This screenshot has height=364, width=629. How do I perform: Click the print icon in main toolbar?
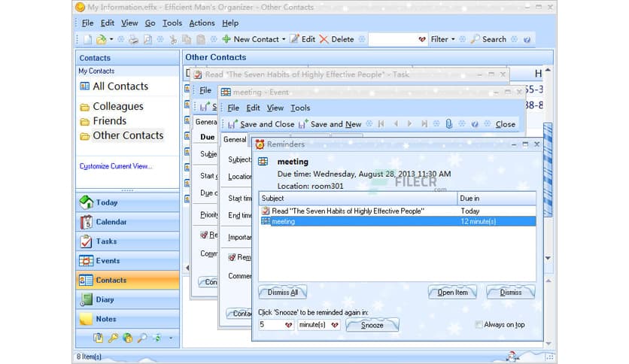click(x=133, y=39)
